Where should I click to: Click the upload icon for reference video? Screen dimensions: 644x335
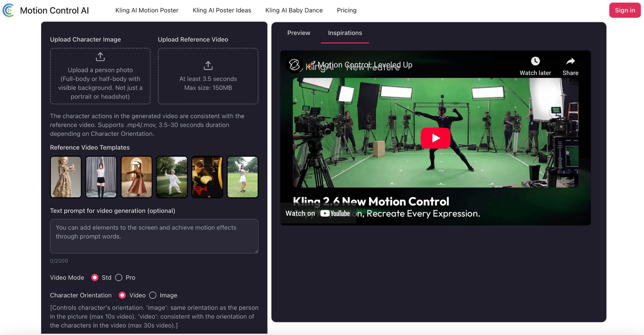pos(208,65)
